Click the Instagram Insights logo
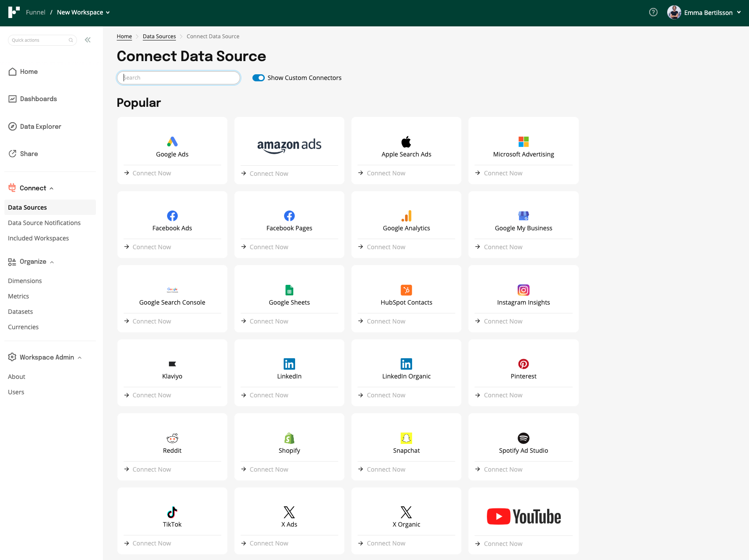The image size is (749, 560). pyautogui.click(x=523, y=290)
